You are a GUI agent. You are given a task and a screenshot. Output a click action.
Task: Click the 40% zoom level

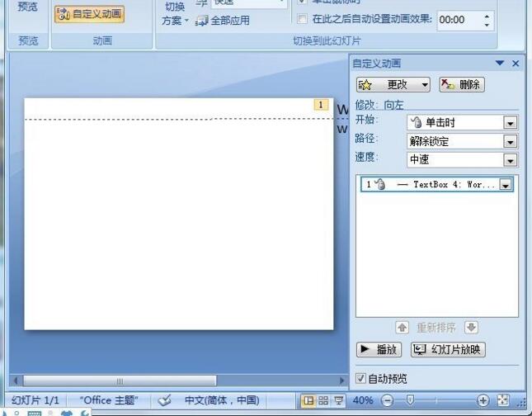pos(363,400)
